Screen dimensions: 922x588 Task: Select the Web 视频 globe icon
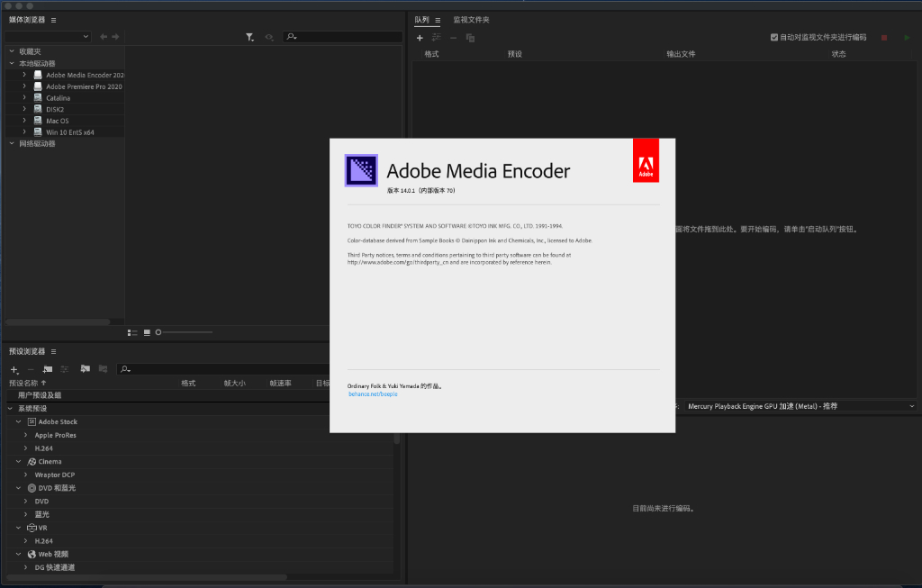pyautogui.click(x=32, y=554)
